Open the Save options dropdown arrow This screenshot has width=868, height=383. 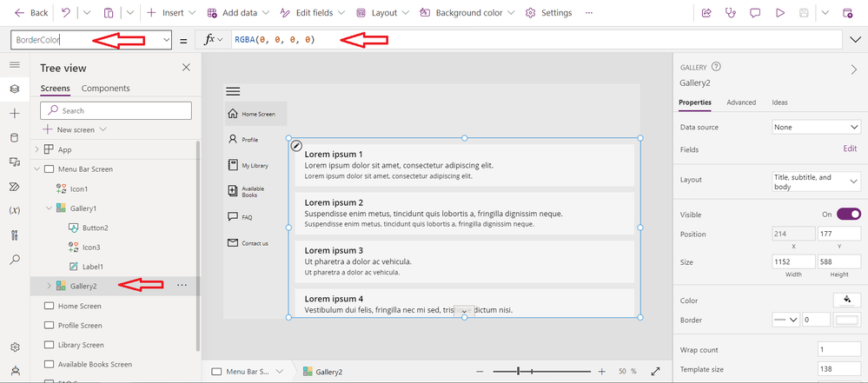coord(825,13)
